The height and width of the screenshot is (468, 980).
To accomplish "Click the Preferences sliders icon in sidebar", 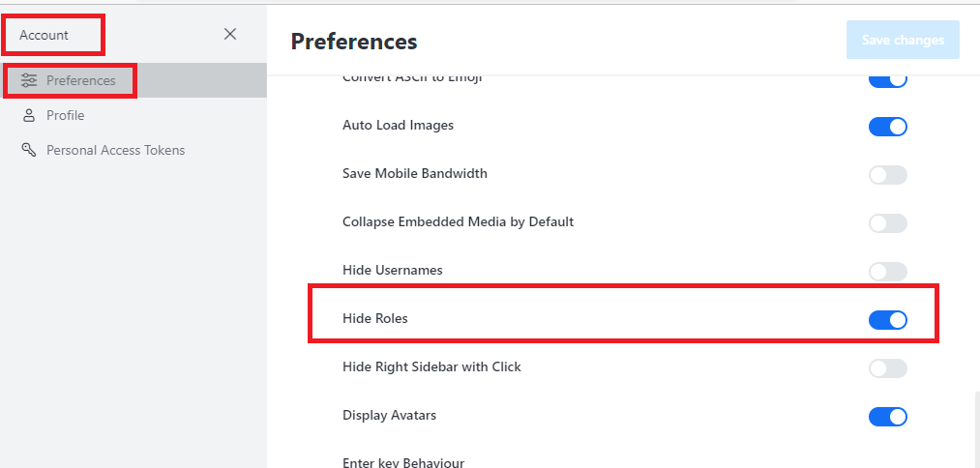I will [x=29, y=80].
